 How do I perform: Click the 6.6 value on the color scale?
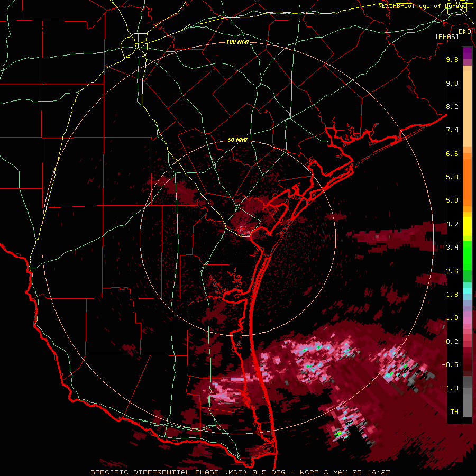(452, 153)
